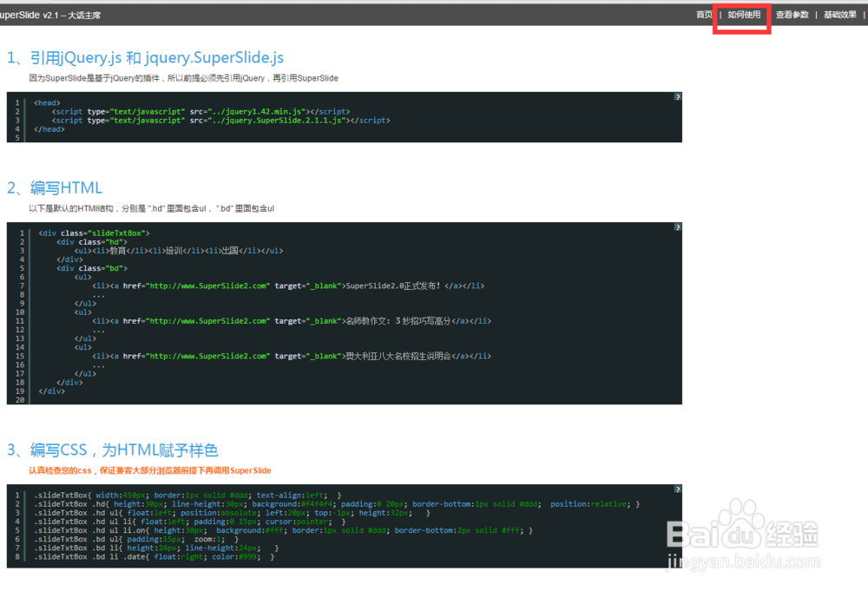Click the .hd ul li cursor:pointer CSS line
Viewport: 868px width, 591px height.
point(190,522)
